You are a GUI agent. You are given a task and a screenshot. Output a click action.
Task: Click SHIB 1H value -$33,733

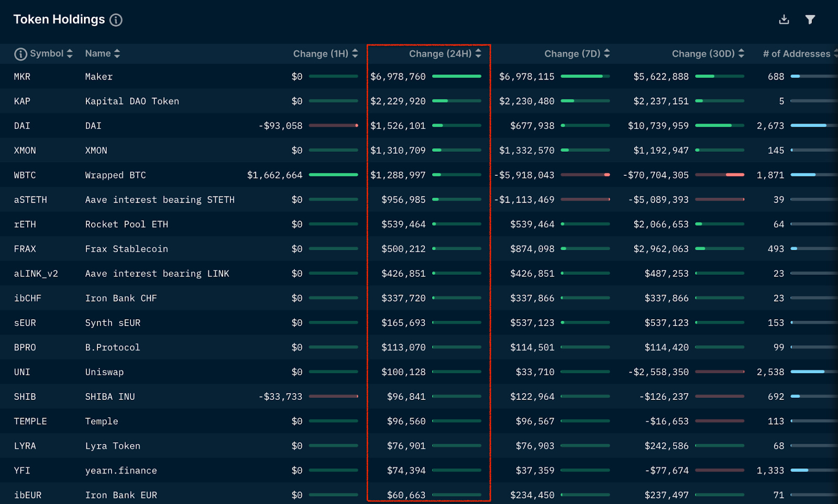[281, 396]
